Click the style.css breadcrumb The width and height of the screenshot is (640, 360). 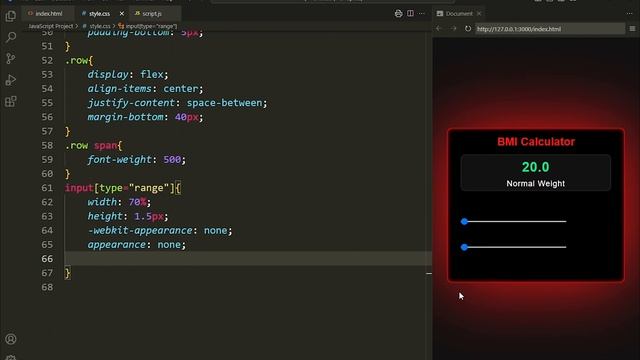[x=100, y=26]
